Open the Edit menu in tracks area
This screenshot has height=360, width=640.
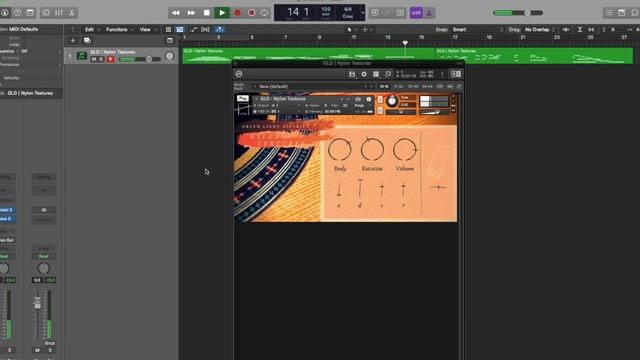click(x=89, y=29)
